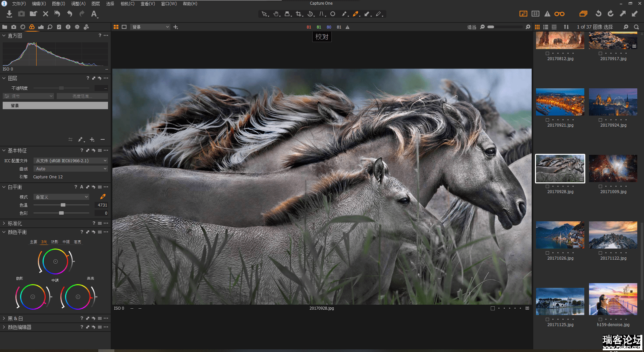Expand the 颜色编辑器 panel
The width and height of the screenshot is (644, 352).
click(x=4, y=327)
